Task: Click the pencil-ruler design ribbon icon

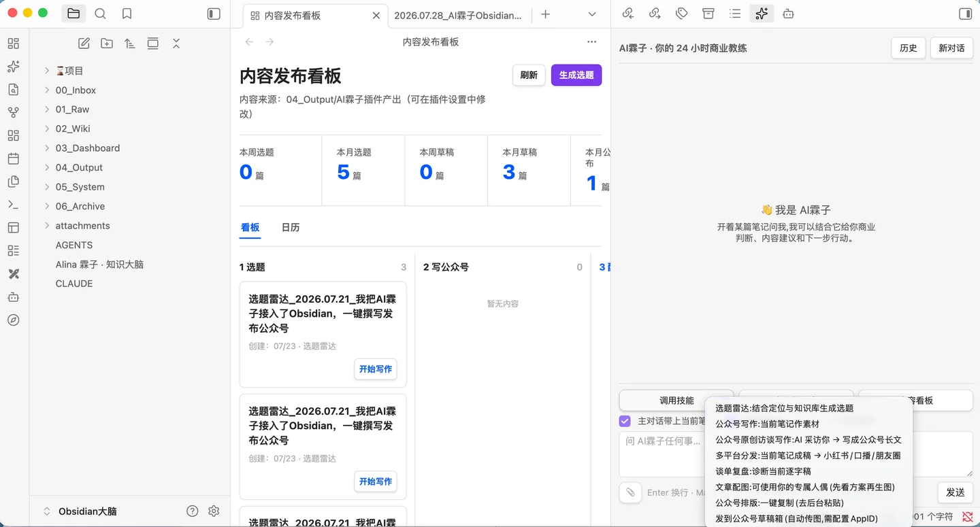Action: click(x=13, y=274)
